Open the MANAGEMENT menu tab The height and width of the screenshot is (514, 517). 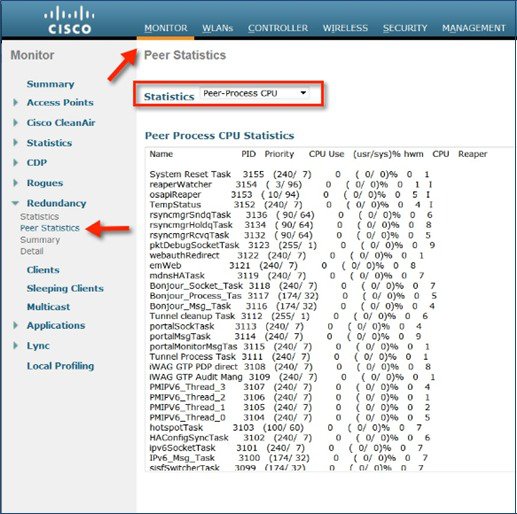[473, 28]
